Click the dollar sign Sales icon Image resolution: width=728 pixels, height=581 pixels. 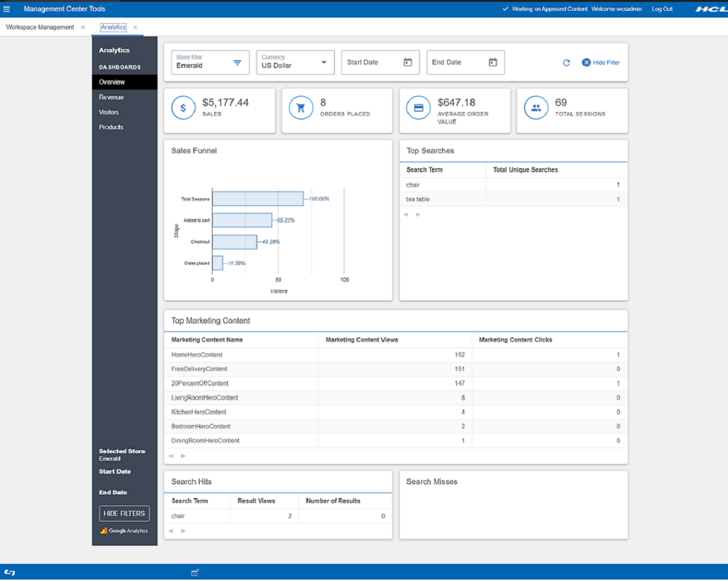coord(183,108)
